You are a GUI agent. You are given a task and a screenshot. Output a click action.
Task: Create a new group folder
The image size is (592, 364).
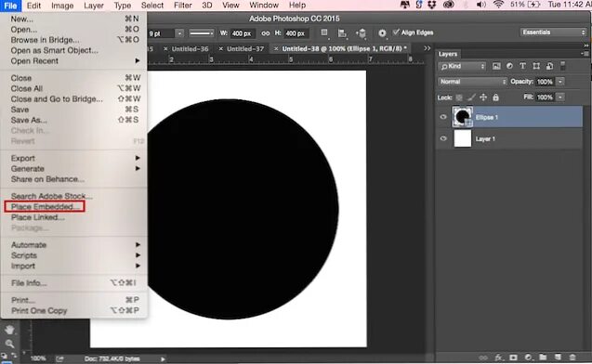[x=543, y=357]
